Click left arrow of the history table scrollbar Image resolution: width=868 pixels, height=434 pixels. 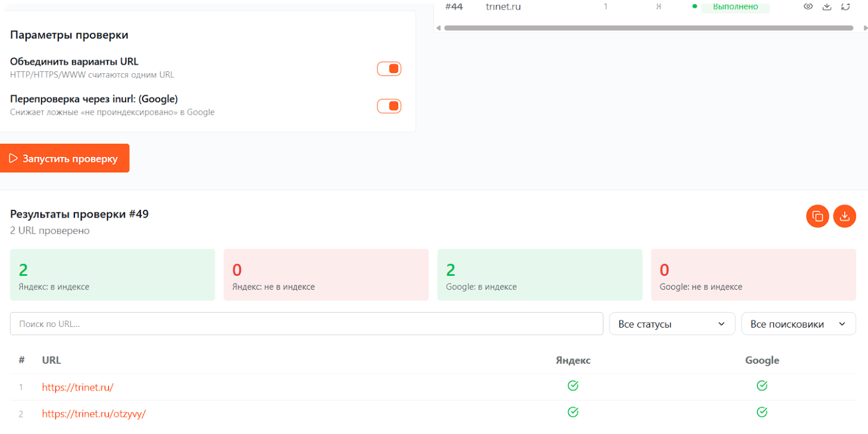439,28
